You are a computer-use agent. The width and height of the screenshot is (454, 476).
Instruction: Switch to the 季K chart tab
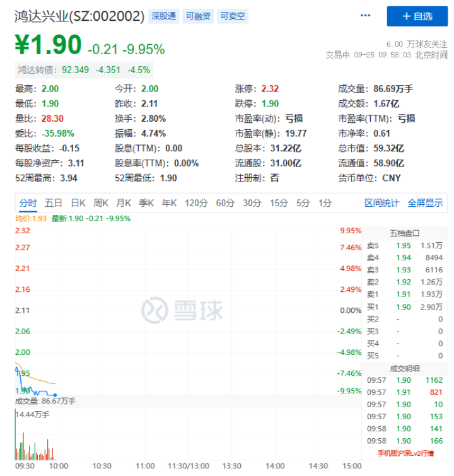coord(146,203)
